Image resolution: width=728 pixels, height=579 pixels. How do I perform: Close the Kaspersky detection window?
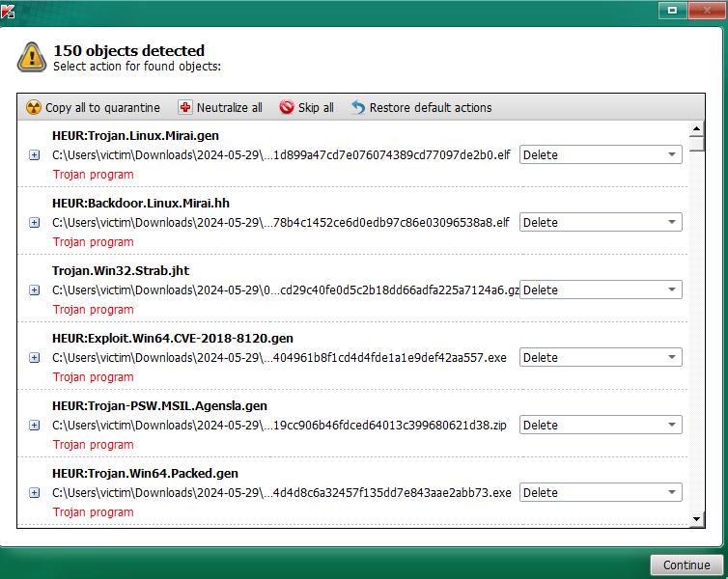click(x=706, y=10)
